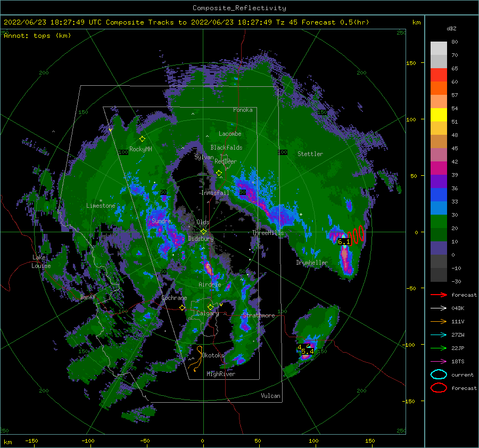Click the Lacombe city label
The image size is (479, 448).
pyautogui.click(x=230, y=134)
